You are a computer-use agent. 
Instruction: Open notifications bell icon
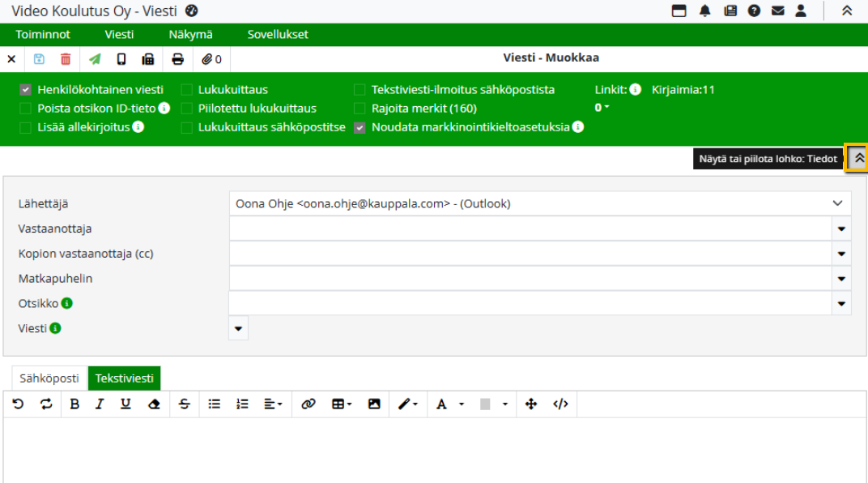coord(705,11)
